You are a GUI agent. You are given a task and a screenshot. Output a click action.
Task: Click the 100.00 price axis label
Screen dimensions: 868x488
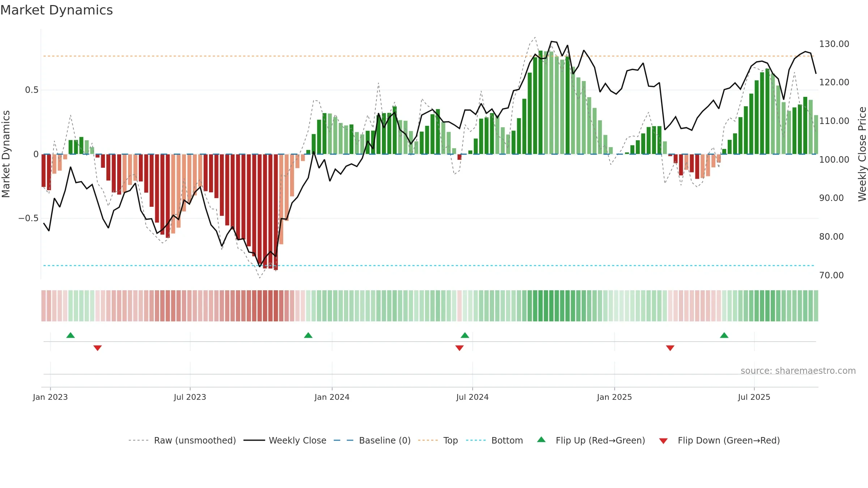click(x=834, y=159)
